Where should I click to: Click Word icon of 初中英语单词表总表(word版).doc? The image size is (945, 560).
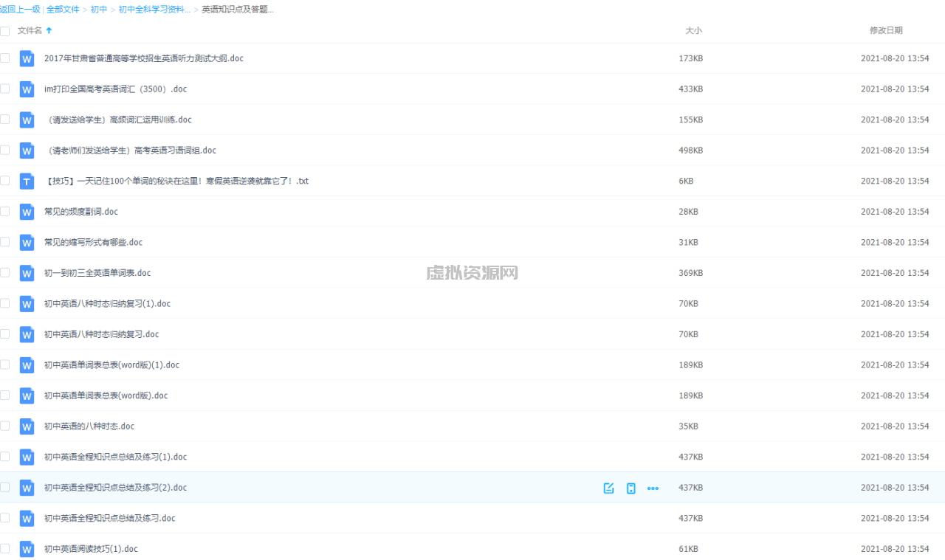[x=27, y=395]
